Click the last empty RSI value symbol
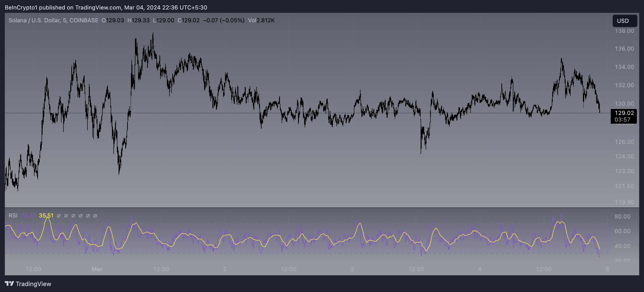This screenshot has height=292, width=644. point(95,216)
